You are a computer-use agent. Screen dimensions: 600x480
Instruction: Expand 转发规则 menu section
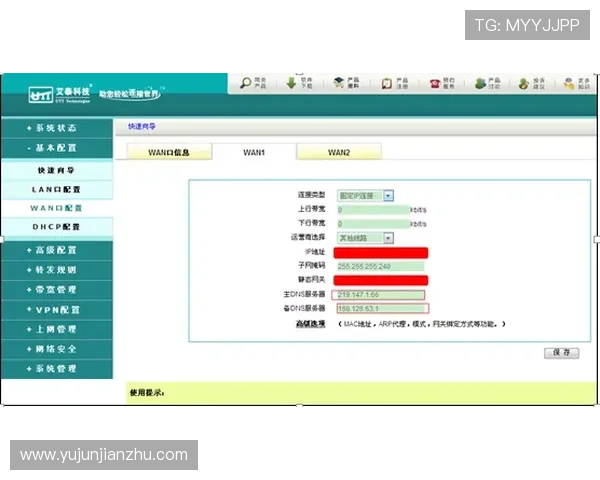tap(57, 270)
